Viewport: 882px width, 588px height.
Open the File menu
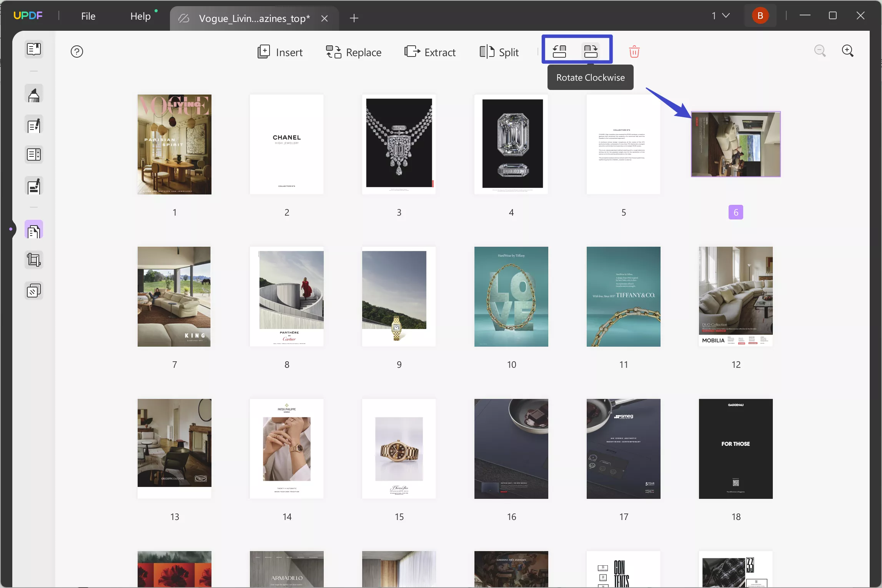(88, 16)
